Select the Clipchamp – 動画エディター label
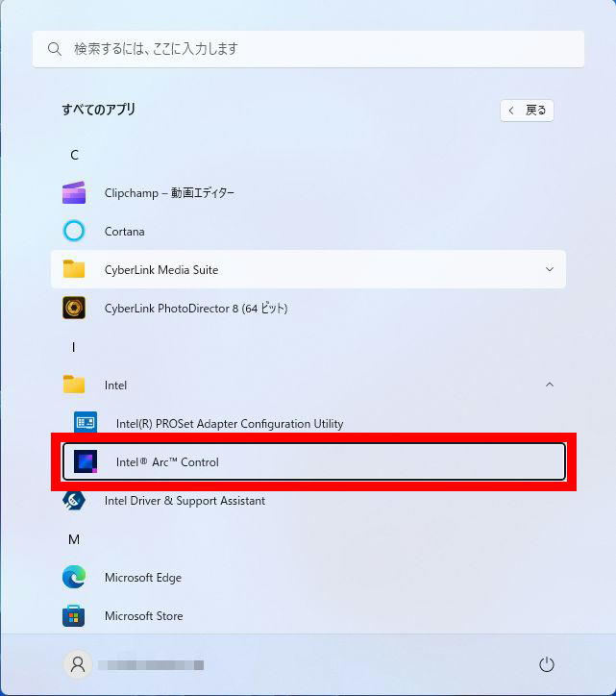Viewport: 616px width, 696px height. tap(169, 193)
